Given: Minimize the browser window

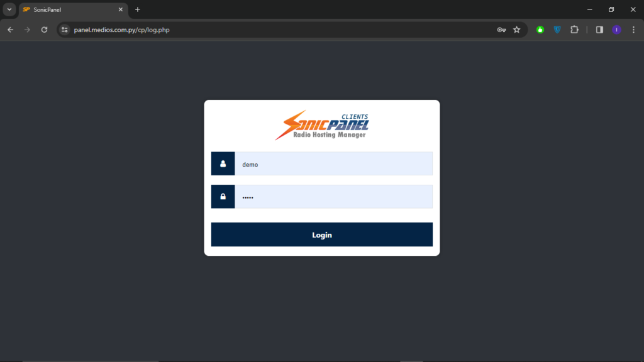Looking at the screenshot, I should (590, 9).
